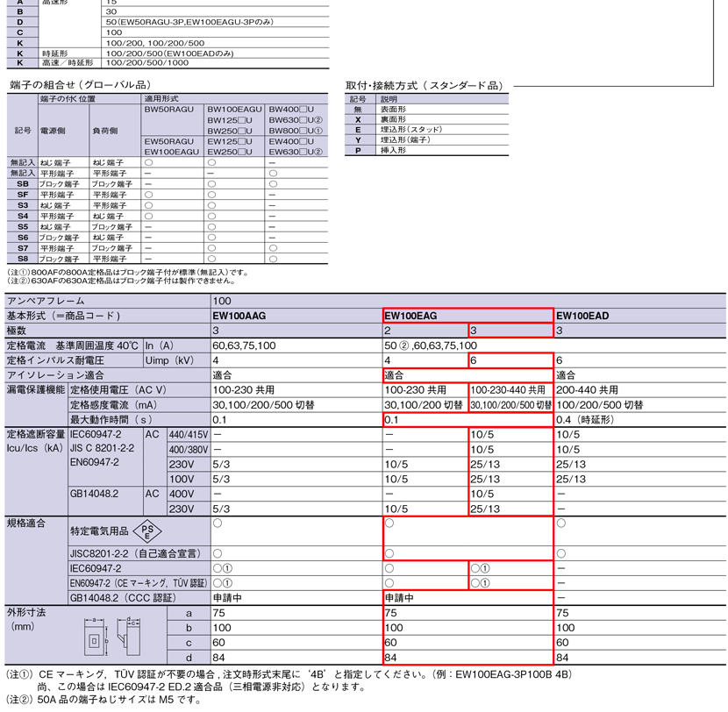Click the EW50RAGU model header
This screenshot has height=712, width=728.
(x=168, y=141)
